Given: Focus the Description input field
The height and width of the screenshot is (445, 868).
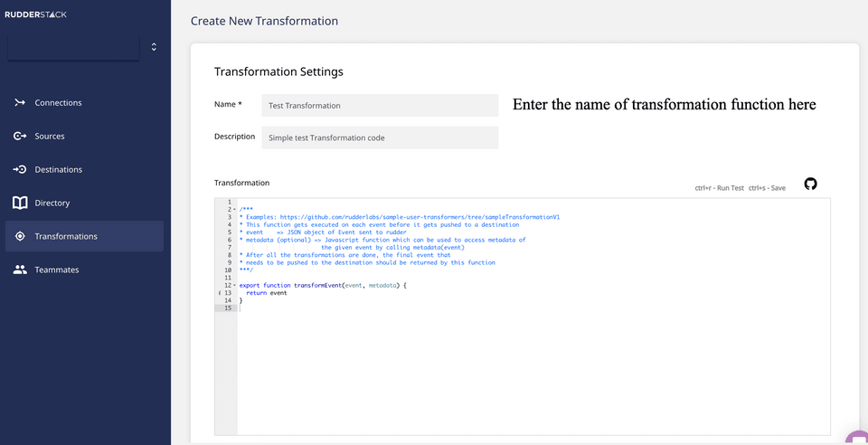Looking at the screenshot, I should click(x=380, y=137).
